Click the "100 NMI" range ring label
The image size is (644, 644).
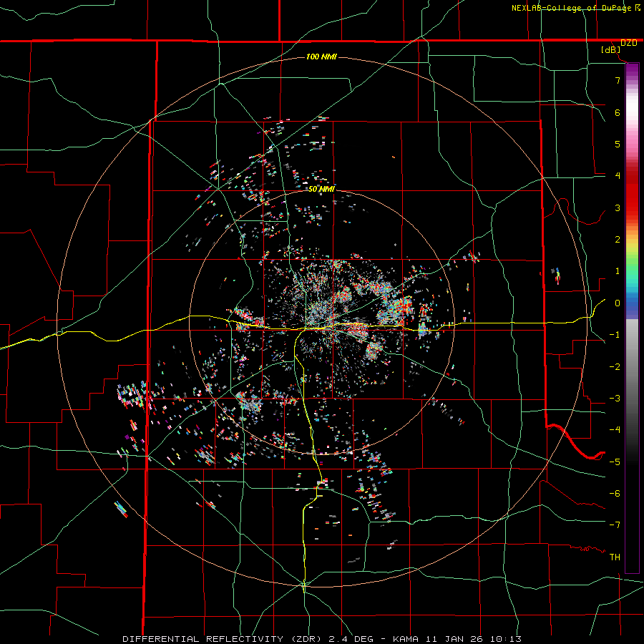(x=321, y=57)
